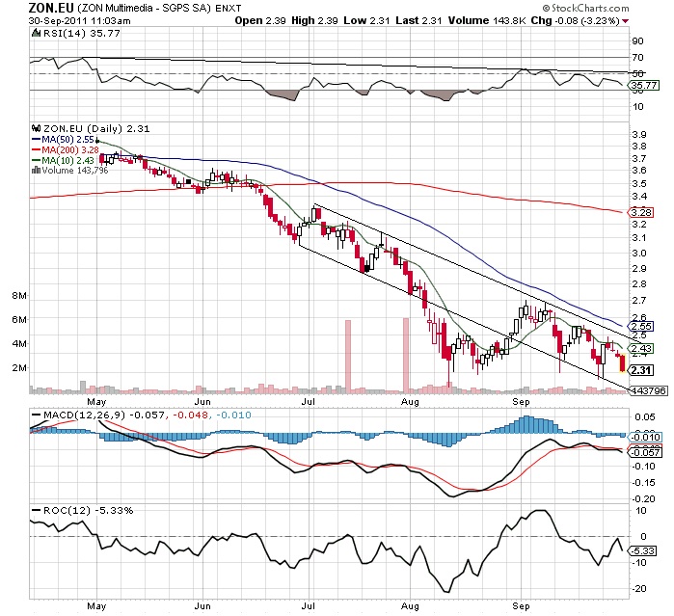
Task: Click the blue MA(50) legend line
Action: tap(37, 139)
